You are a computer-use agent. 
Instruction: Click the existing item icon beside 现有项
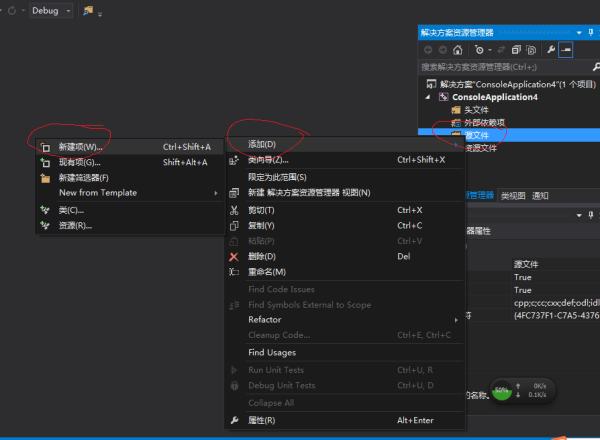tap(45, 163)
